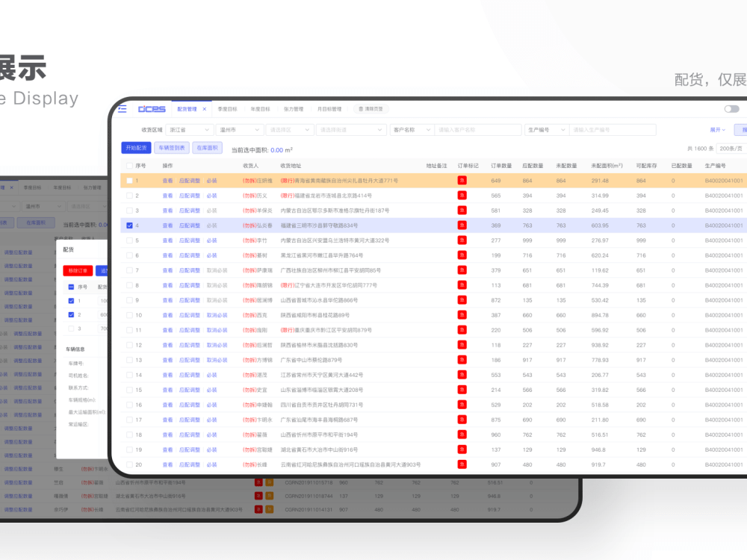Open the 请选择街道 street dropdown
The image size is (747, 560).
coord(350,129)
